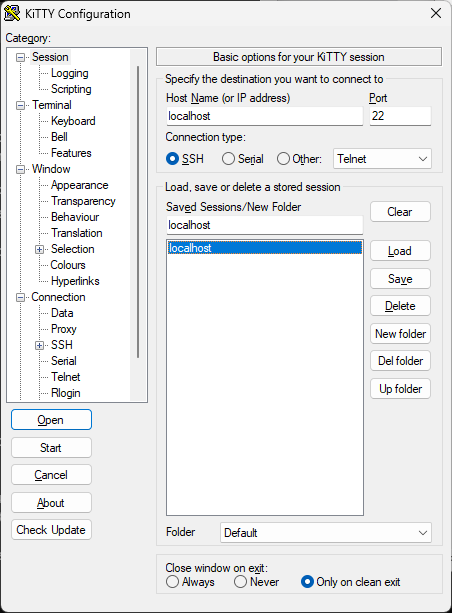
Task: Delete the selected saved session
Action: [x=400, y=306]
